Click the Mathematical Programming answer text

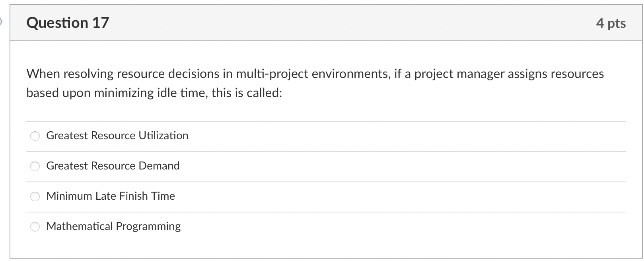113,226
